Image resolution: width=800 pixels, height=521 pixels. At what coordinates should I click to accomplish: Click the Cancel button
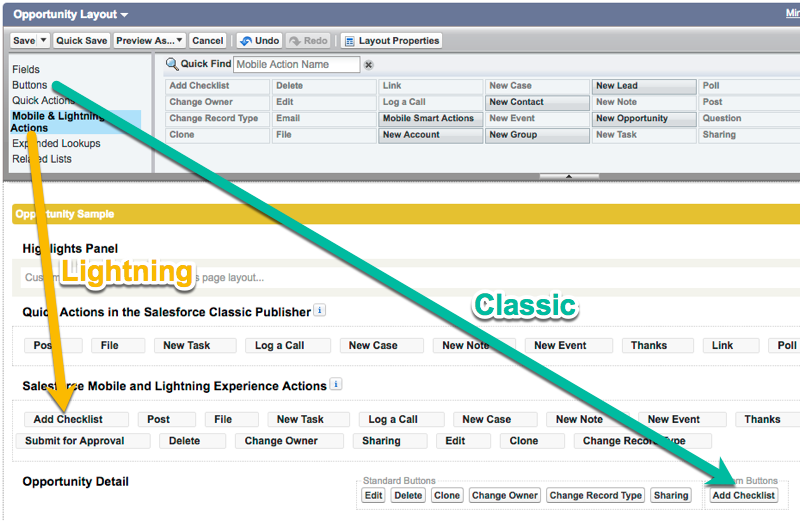[208, 40]
